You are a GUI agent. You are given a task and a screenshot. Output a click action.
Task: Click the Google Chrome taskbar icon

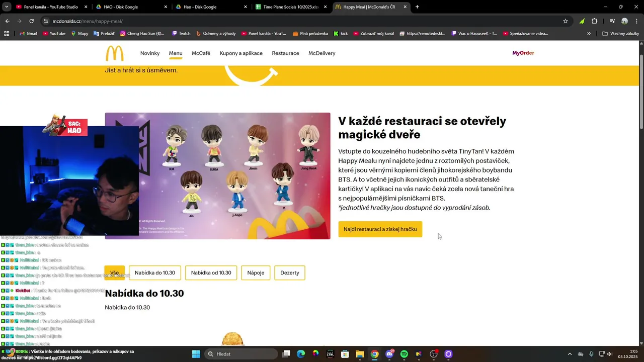click(375, 354)
